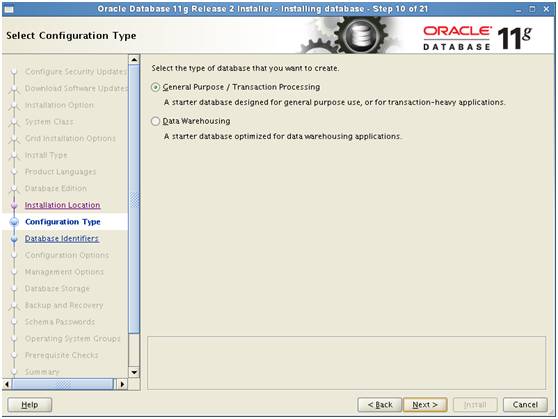Click the Next > button
The image size is (558, 419).
click(x=425, y=405)
